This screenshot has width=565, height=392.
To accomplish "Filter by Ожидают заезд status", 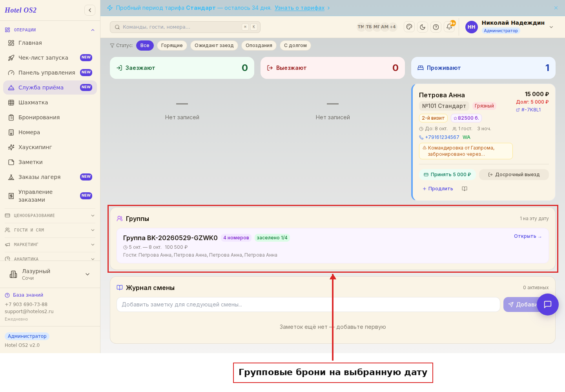I will 214,46.
